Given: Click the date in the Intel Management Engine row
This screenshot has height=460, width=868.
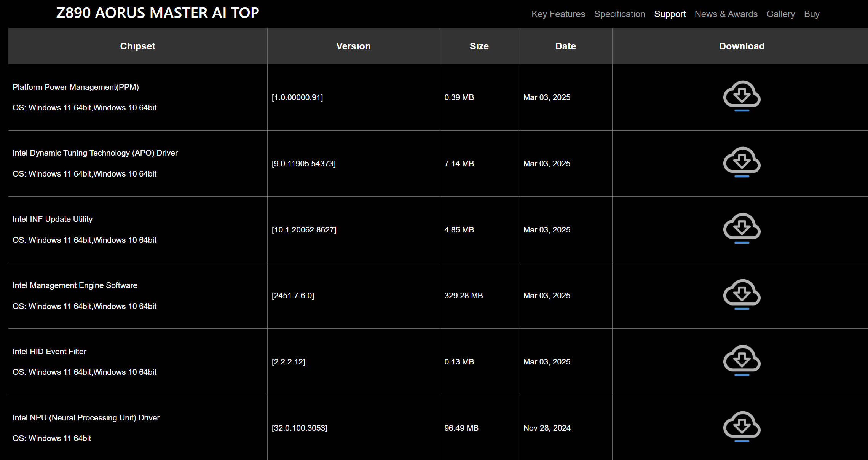Looking at the screenshot, I should click(547, 296).
